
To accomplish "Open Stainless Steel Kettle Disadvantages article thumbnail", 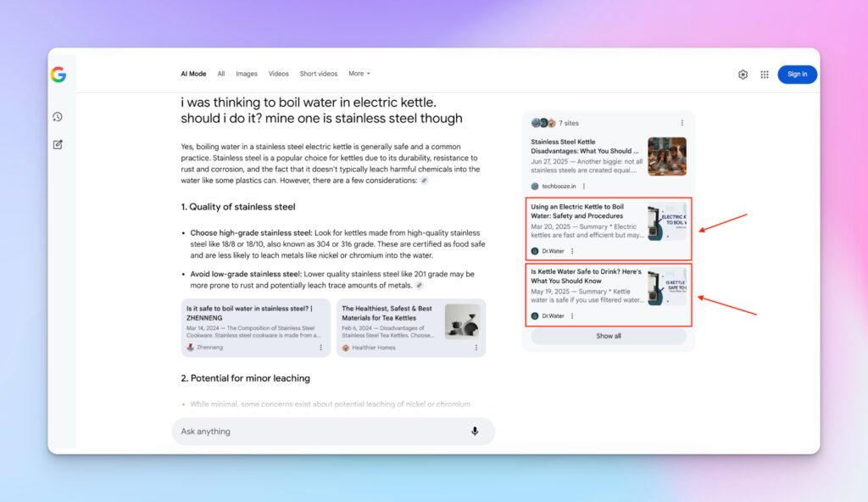I will coord(666,156).
